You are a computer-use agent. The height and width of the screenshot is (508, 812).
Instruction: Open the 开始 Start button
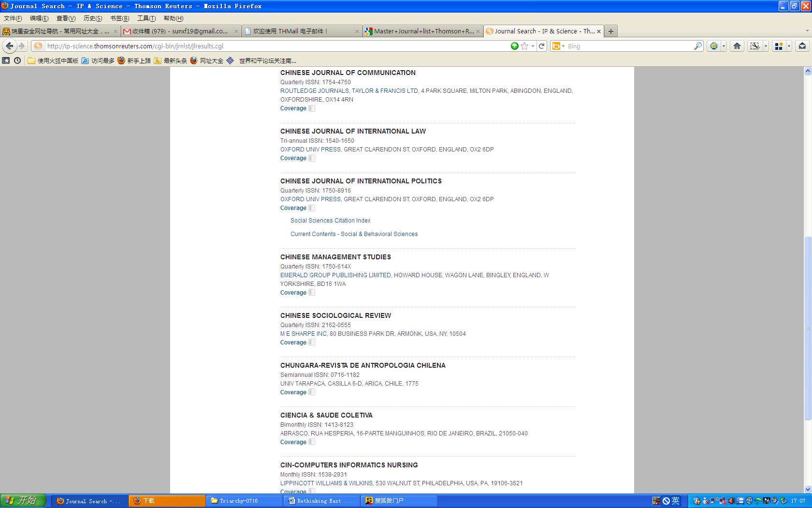[x=23, y=501]
